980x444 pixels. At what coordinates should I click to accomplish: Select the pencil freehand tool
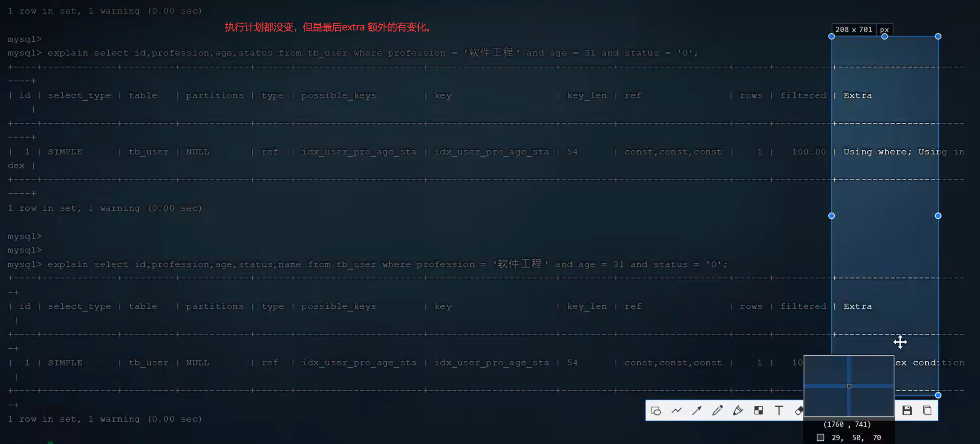point(717,411)
